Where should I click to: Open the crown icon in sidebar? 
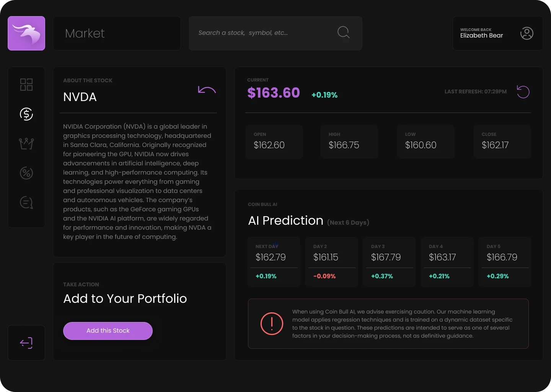tap(26, 144)
